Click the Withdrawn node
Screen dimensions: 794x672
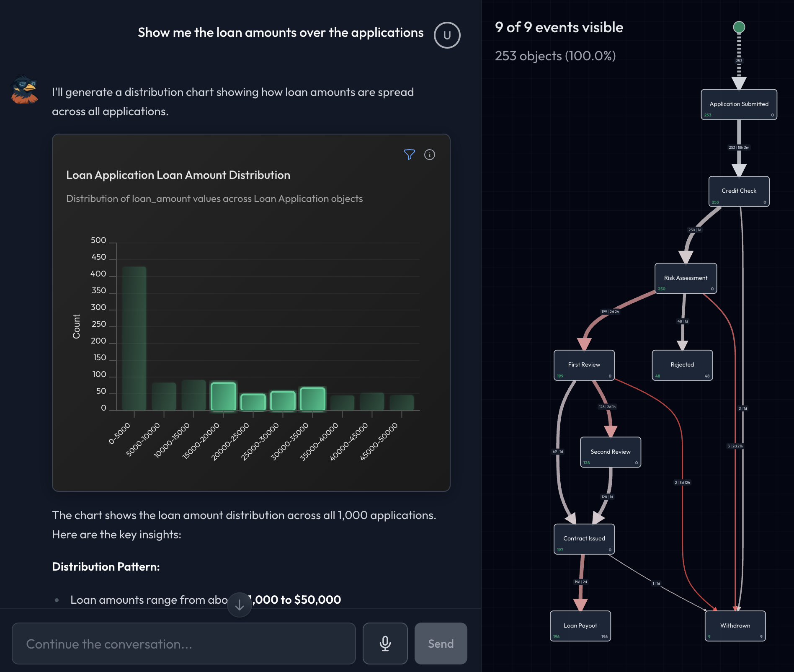[735, 626]
